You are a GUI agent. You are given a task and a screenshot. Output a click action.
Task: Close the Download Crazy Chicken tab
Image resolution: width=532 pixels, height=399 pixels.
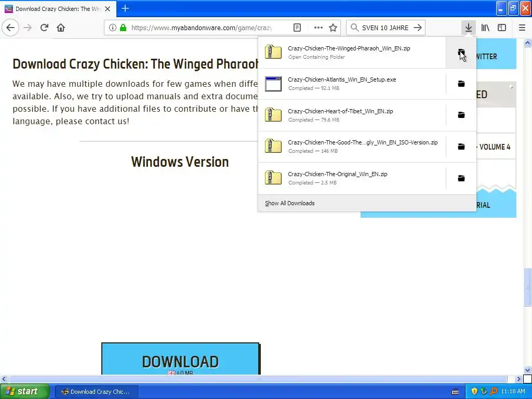coord(108,9)
